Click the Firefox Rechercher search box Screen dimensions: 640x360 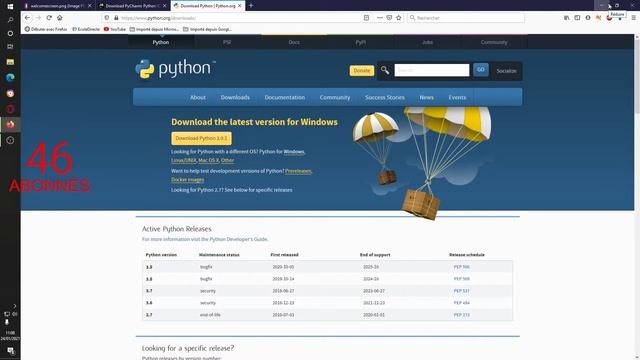tap(466, 18)
